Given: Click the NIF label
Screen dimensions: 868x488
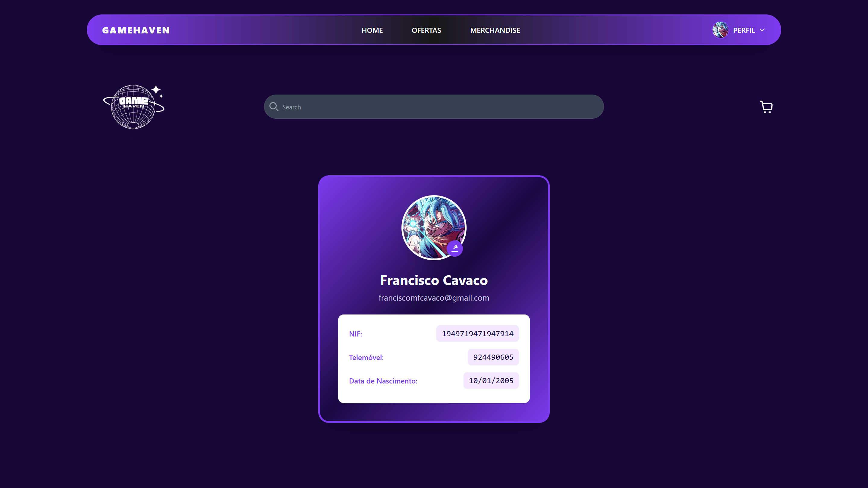Looking at the screenshot, I should pyautogui.click(x=356, y=334).
